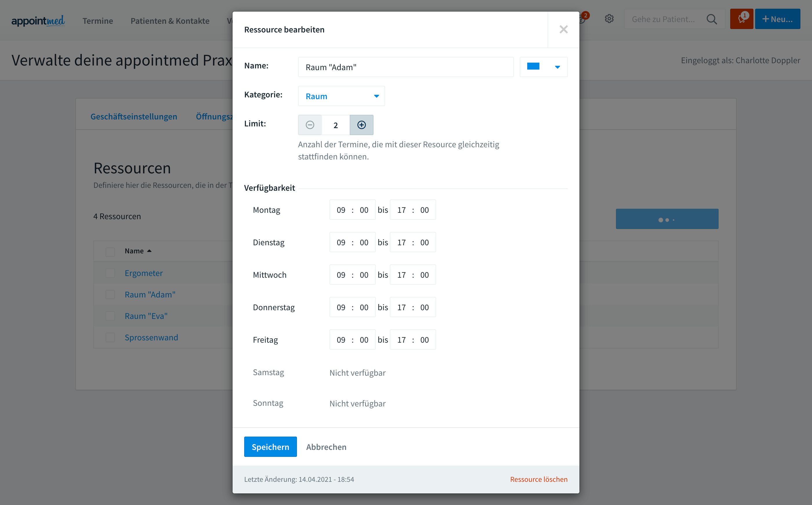Edit Dienstag start hour 09
Image resolution: width=812 pixels, height=505 pixels.
pyautogui.click(x=341, y=242)
